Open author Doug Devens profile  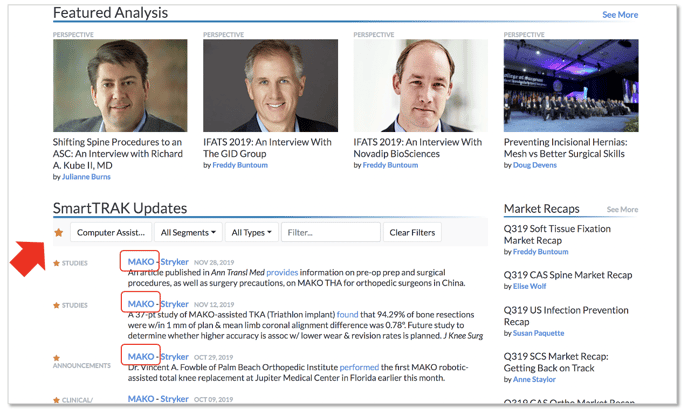pyautogui.click(x=535, y=165)
